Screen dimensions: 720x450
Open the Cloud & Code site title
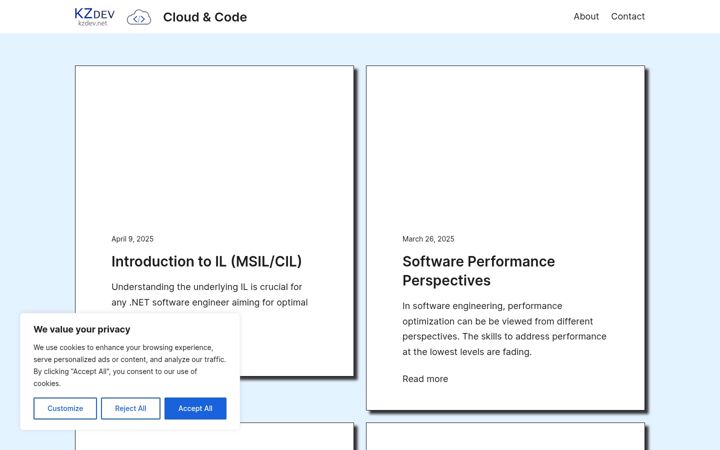pyautogui.click(x=205, y=17)
